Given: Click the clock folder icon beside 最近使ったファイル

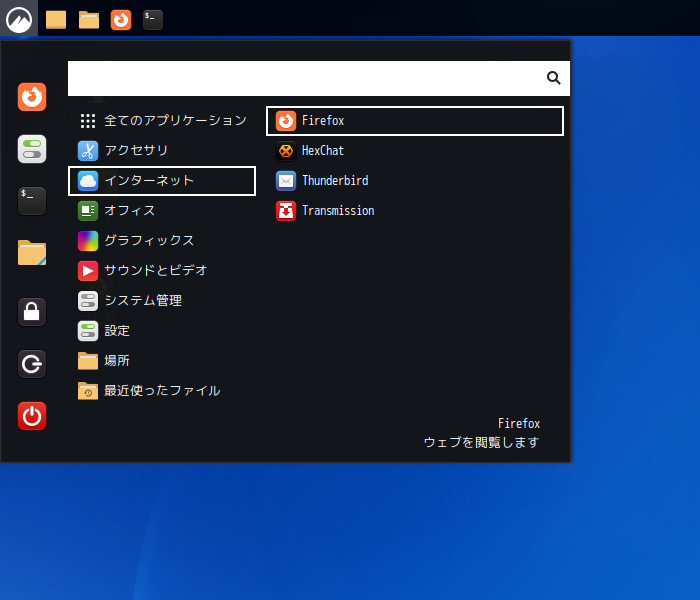Looking at the screenshot, I should [x=88, y=391].
